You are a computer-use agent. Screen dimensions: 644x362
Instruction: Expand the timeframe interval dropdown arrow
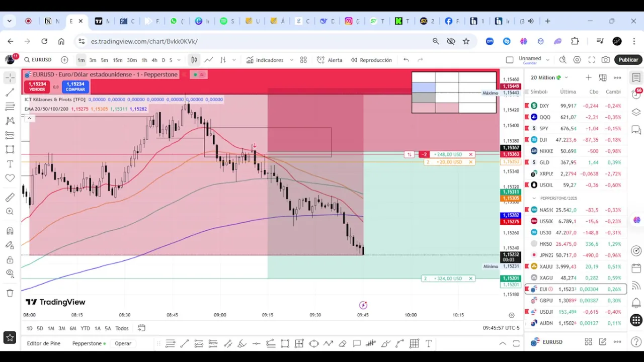tap(179, 60)
